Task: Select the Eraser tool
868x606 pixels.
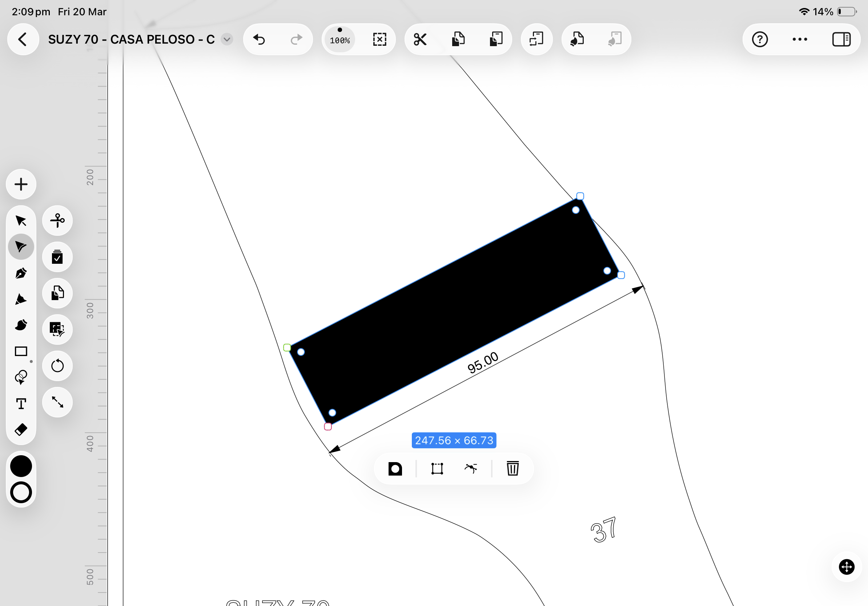Action: (x=21, y=429)
